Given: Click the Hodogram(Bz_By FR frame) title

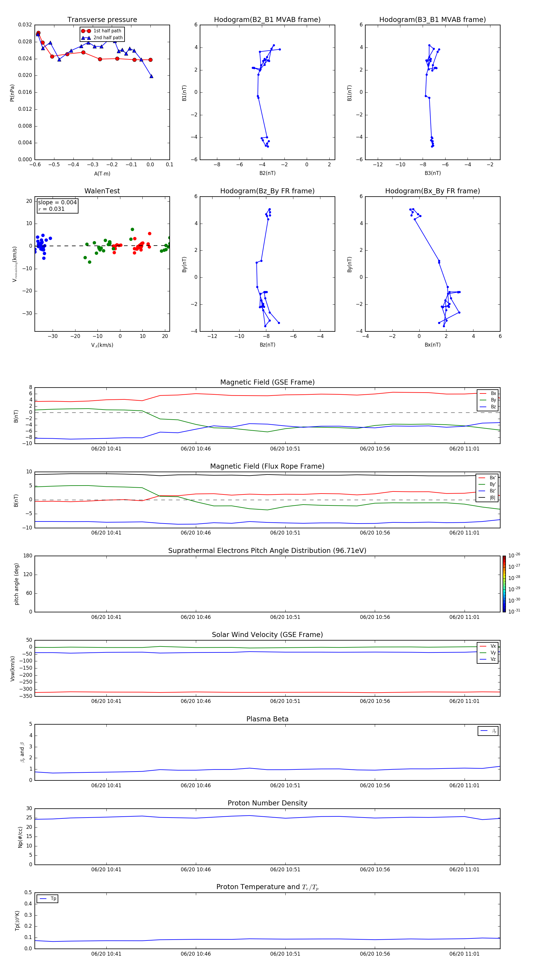Looking at the screenshot, I should [267, 191].
